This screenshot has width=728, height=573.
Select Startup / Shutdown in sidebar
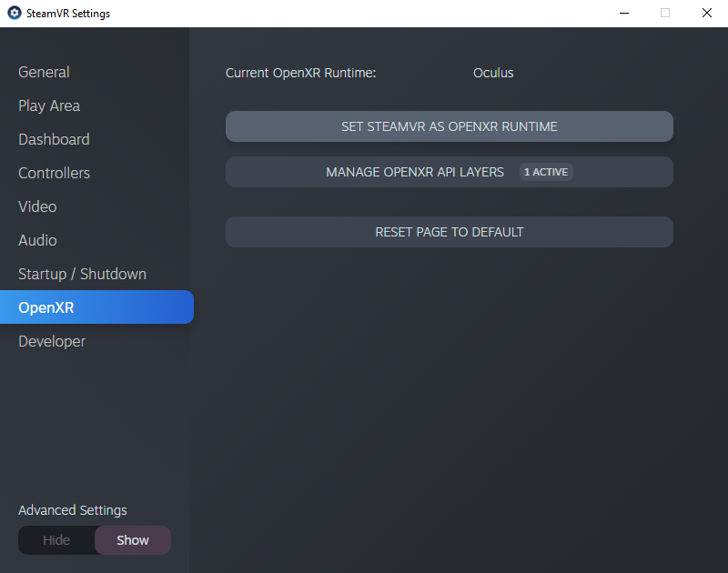(82, 274)
